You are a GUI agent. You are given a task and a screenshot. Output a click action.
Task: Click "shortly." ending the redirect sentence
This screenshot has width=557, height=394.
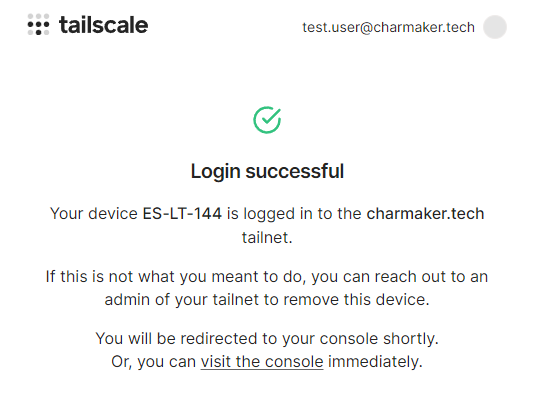pos(411,339)
